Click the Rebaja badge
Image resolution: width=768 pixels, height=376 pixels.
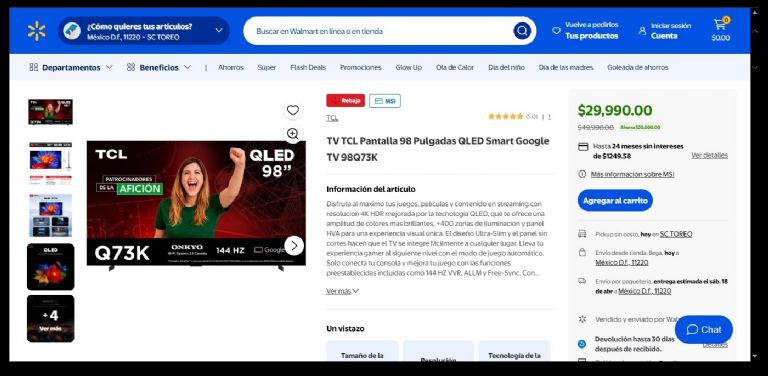pos(345,101)
